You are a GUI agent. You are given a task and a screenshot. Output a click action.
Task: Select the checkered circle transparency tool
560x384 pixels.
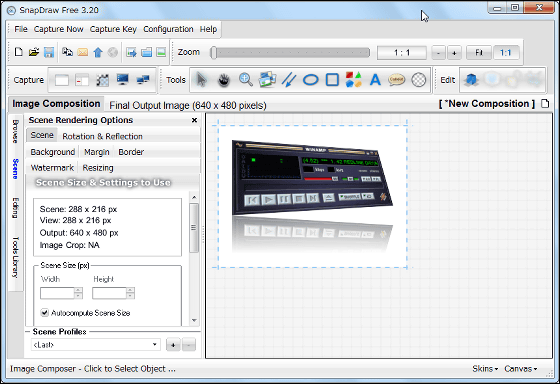(419, 80)
